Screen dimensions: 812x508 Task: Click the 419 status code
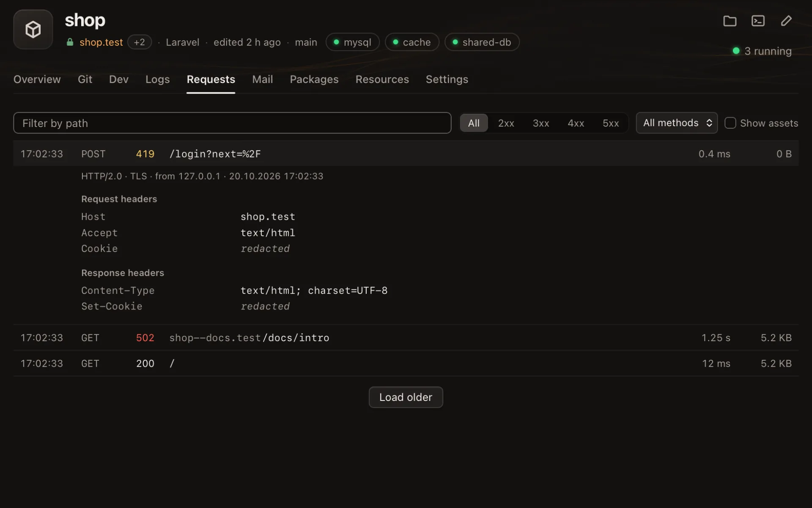point(145,154)
